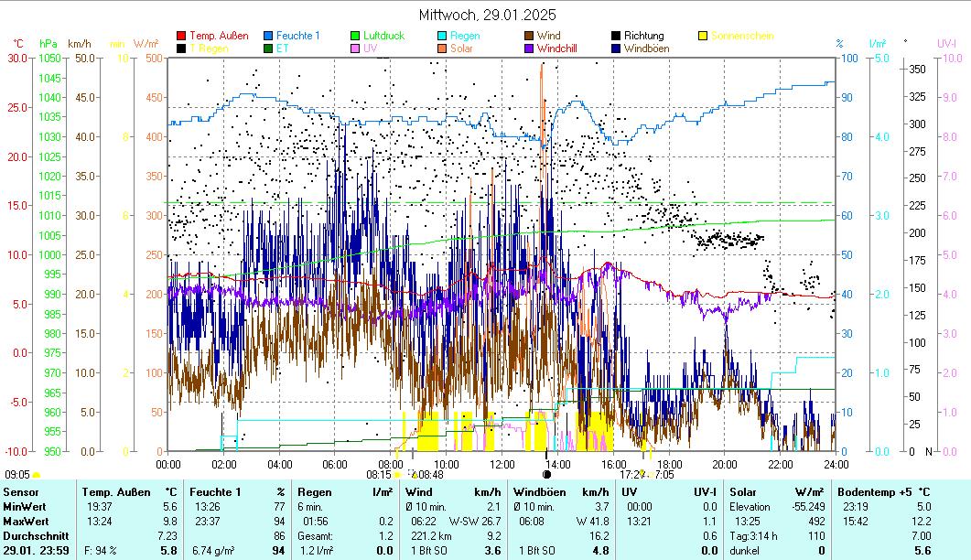The image size is (971, 560).
Task: Click the moon phase icon below 14:00
Action: coord(547,475)
